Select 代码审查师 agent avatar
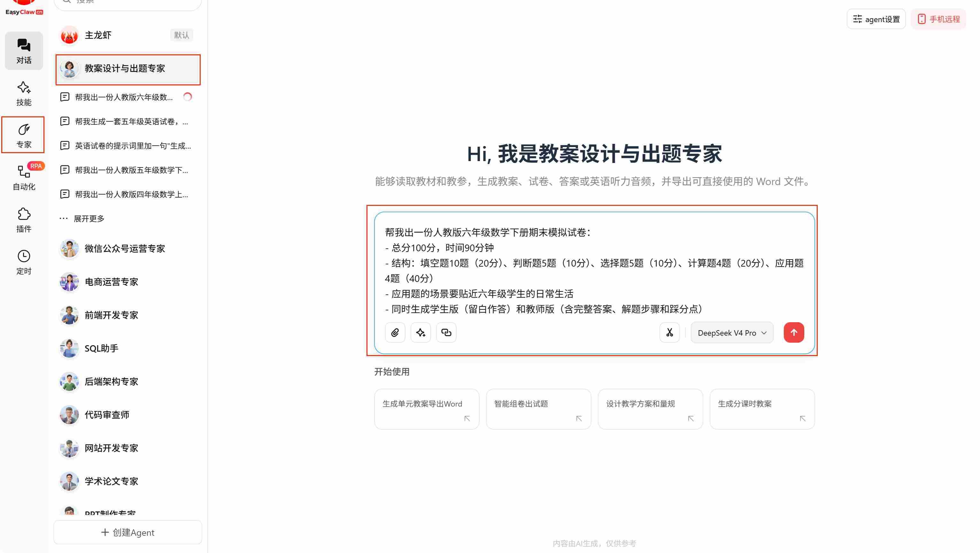 (x=69, y=415)
